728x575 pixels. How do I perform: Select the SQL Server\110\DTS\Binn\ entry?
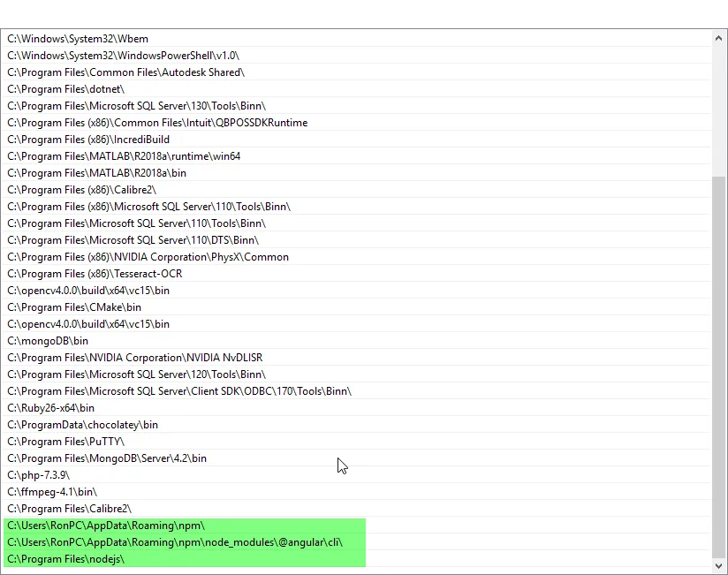pyautogui.click(x=357, y=240)
